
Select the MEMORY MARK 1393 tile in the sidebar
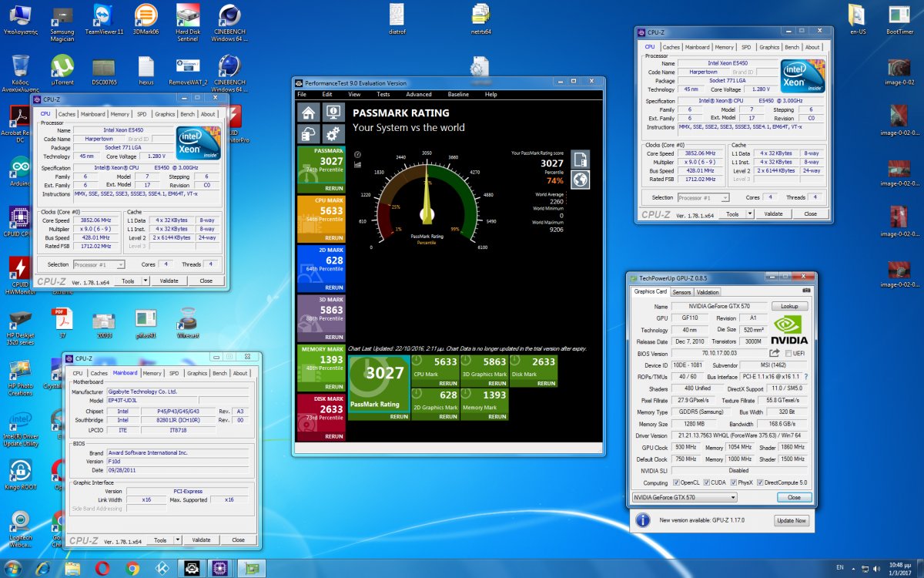320,368
